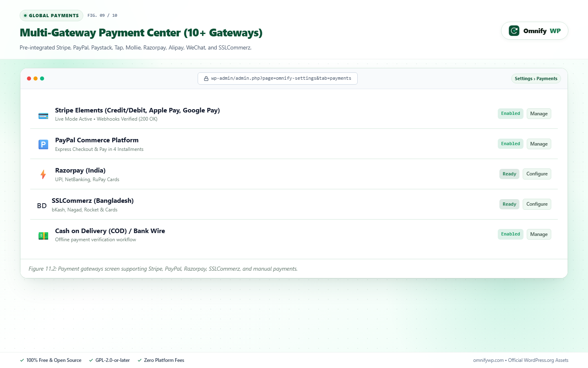Image resolution: width=588 pixels, height=368 pixels.
Task: Click the Ready badge for SSLCommerz
Action: [509, 204]
